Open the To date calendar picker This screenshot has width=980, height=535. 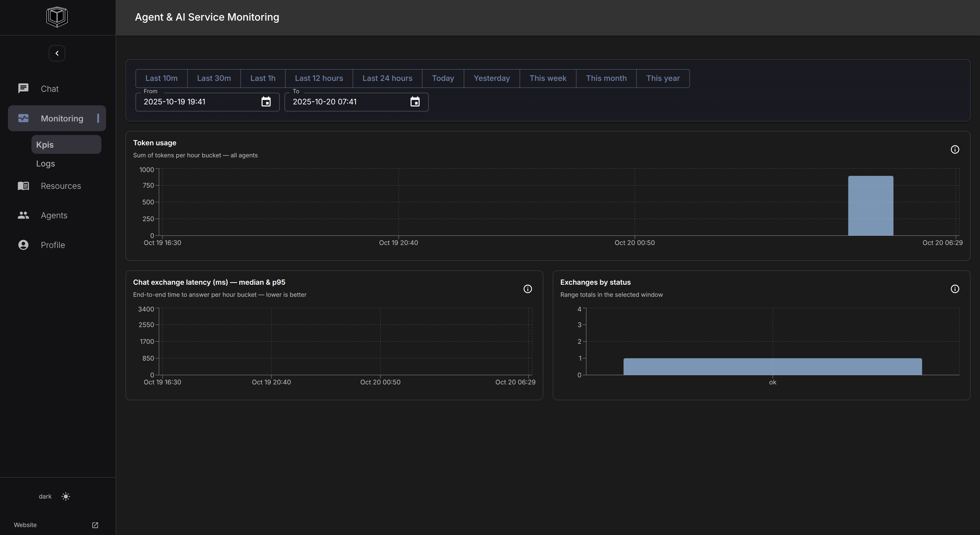pyautogui.click(x=415, y=102)
